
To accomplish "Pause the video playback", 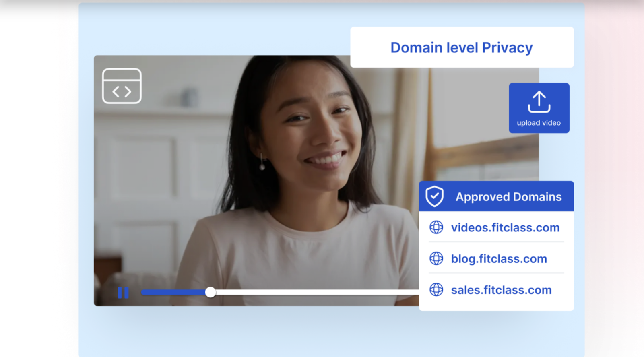I will (123, 293).
